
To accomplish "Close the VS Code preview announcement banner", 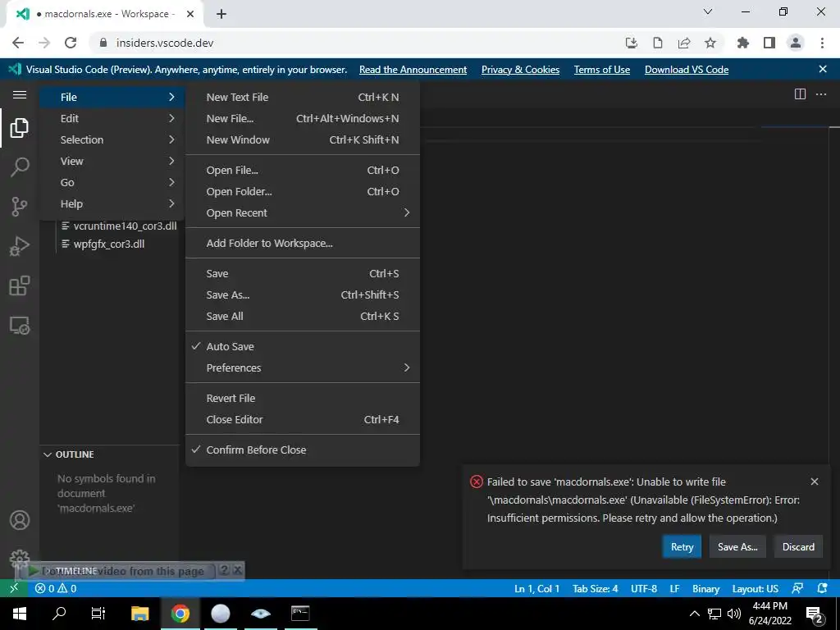I will (x=823, y=69).
